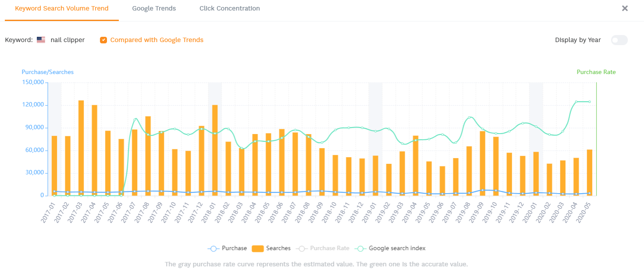Open the Click Concentration tab
The height and width of the screenshot is (276, 644).
pos(229,8)
